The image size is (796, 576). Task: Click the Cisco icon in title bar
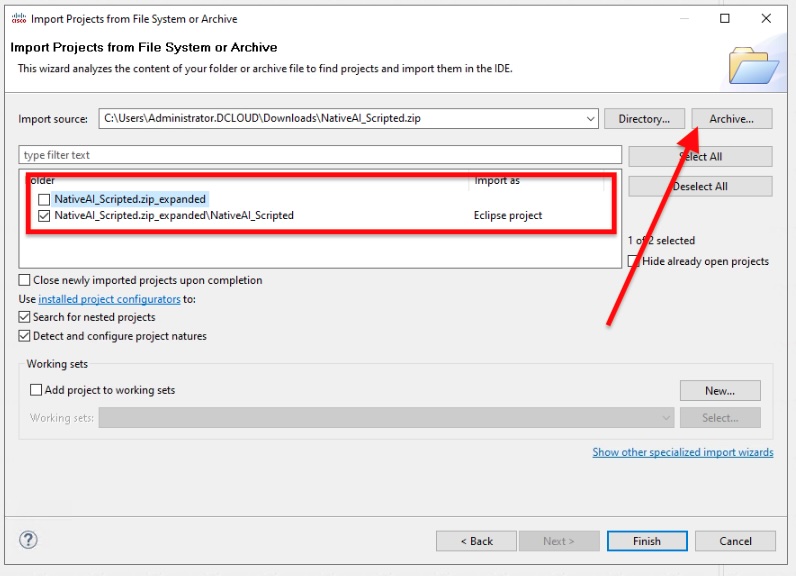pyautogui.click(x=18, y=18)
